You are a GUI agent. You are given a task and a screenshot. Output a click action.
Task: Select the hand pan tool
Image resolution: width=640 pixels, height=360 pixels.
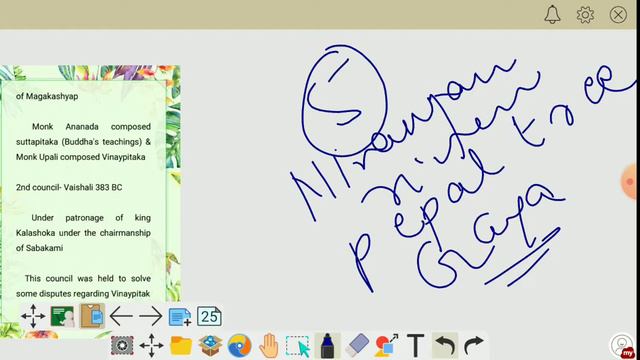pyautogui.click(x=269, y=346)
